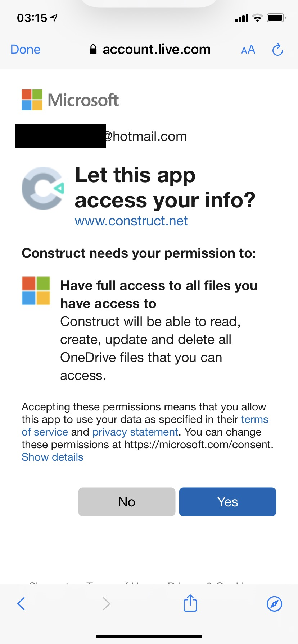Expand Show details

[x=53, y=457]
